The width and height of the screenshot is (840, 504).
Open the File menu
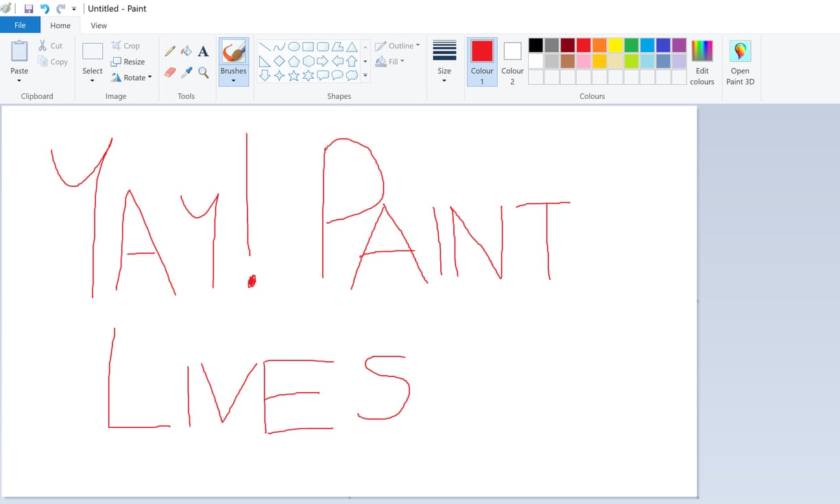[x=20, y=25]
